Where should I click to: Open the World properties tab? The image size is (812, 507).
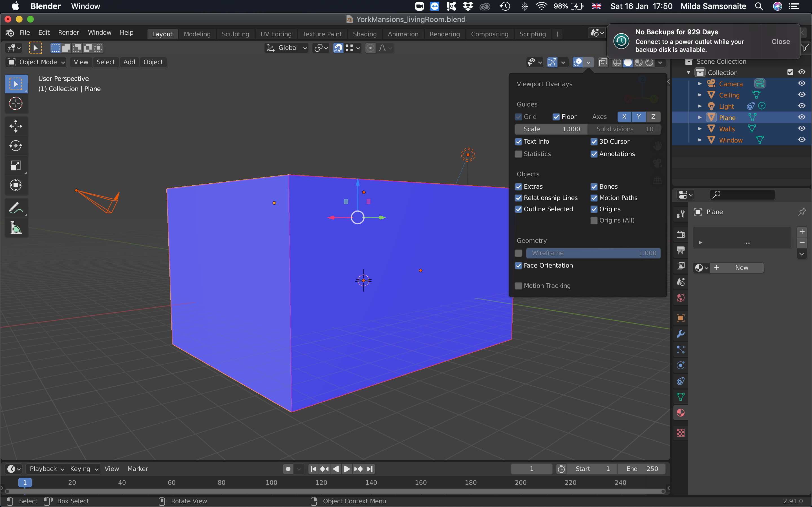(680, 298)
